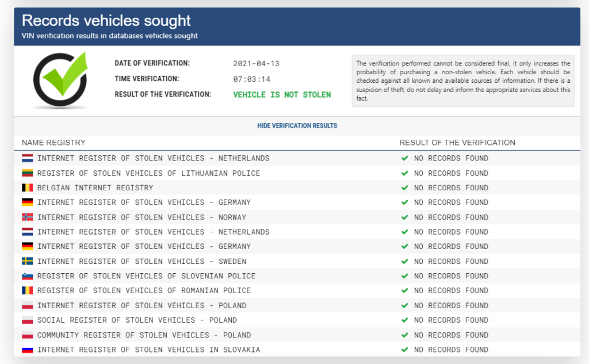The image size is (589, 364).
Task: Click the Romanian flag icon
Action: pos(27,290)
